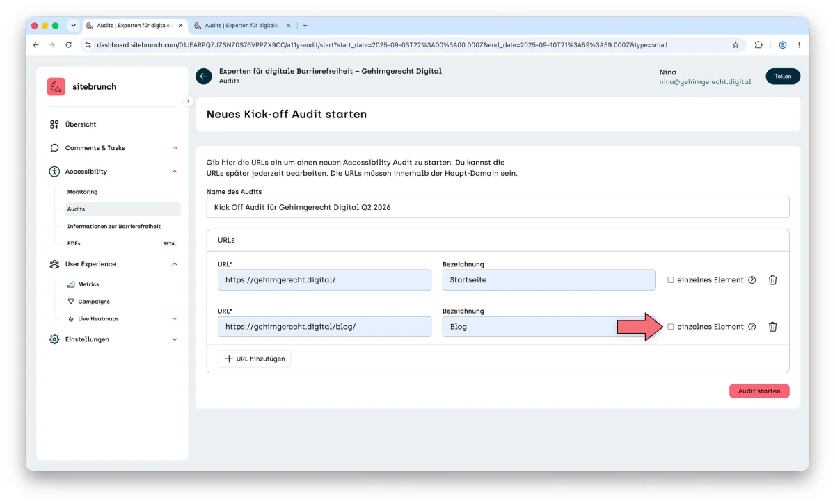
Task: Click the BETA badge next to PDFs
Action: [169, 244]
